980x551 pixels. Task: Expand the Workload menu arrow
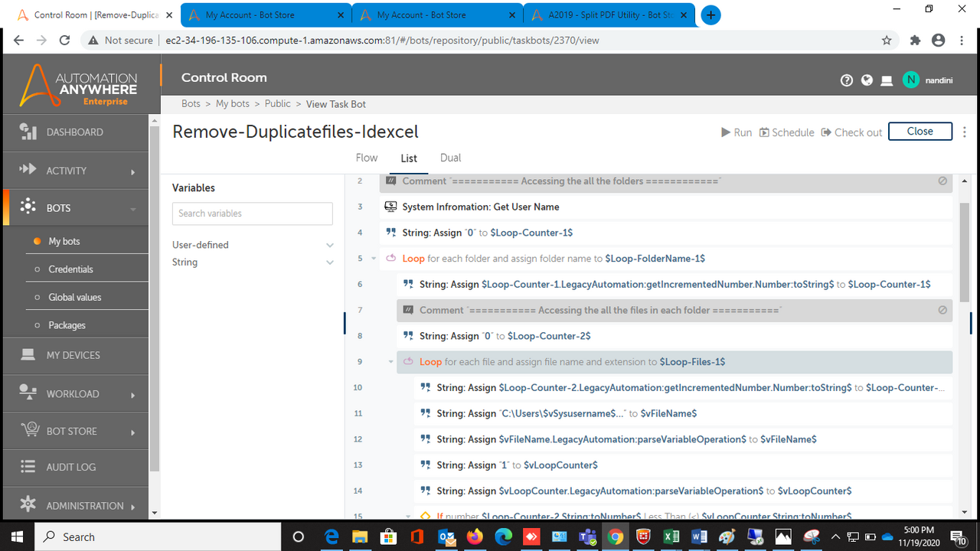[132, 395]
